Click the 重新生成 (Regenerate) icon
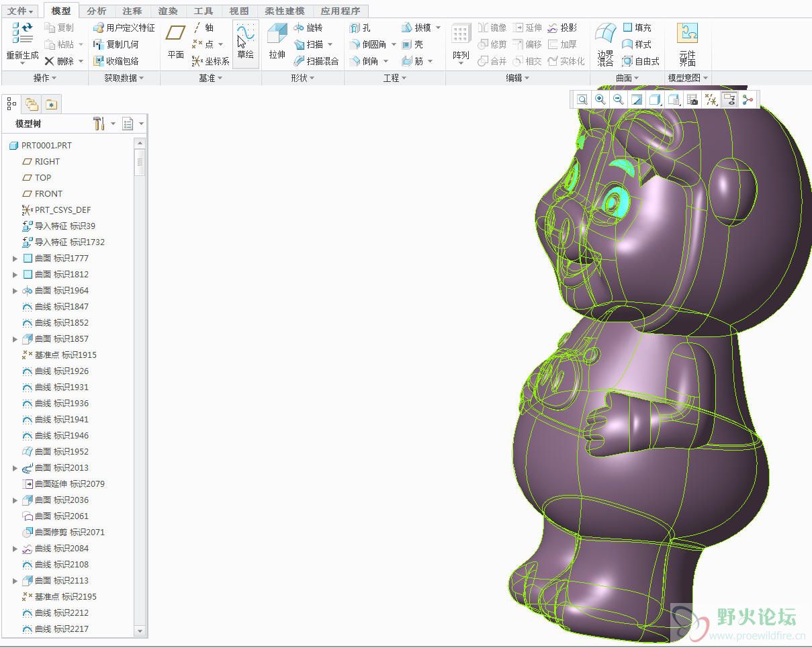The height and width of the screenshot is (648, 812). coord(22,34)
